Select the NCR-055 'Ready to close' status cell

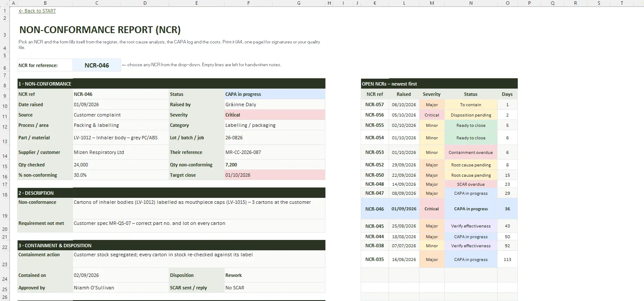click(471, 125)
